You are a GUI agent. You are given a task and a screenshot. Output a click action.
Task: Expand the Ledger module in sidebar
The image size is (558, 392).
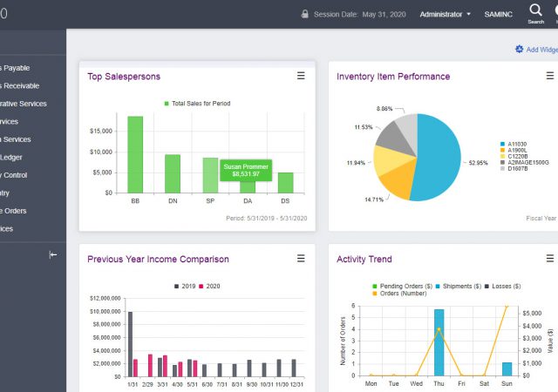14,157
